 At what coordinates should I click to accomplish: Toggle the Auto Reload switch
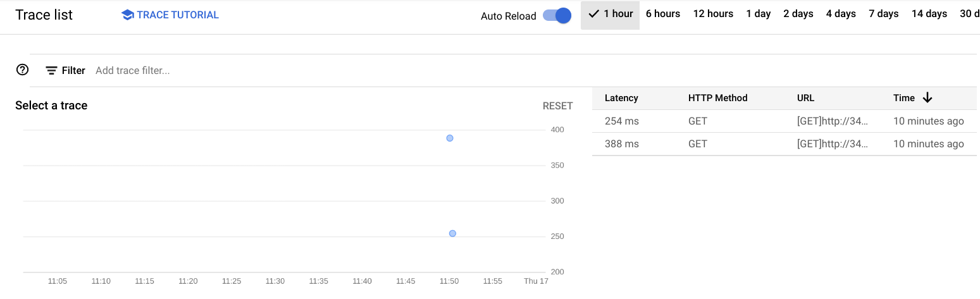coord(557,16)
